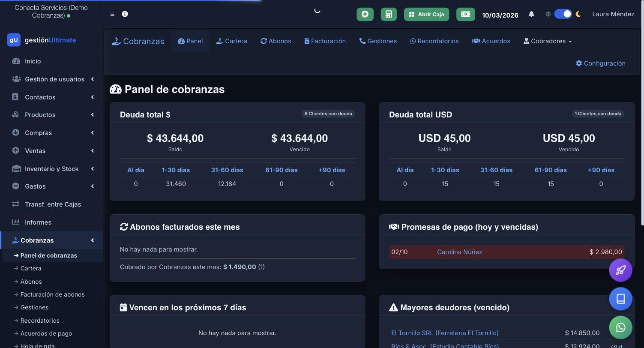Screen dimensions: 644x348
Task: Go to the Gestiones tab
Action: [378, 41]
